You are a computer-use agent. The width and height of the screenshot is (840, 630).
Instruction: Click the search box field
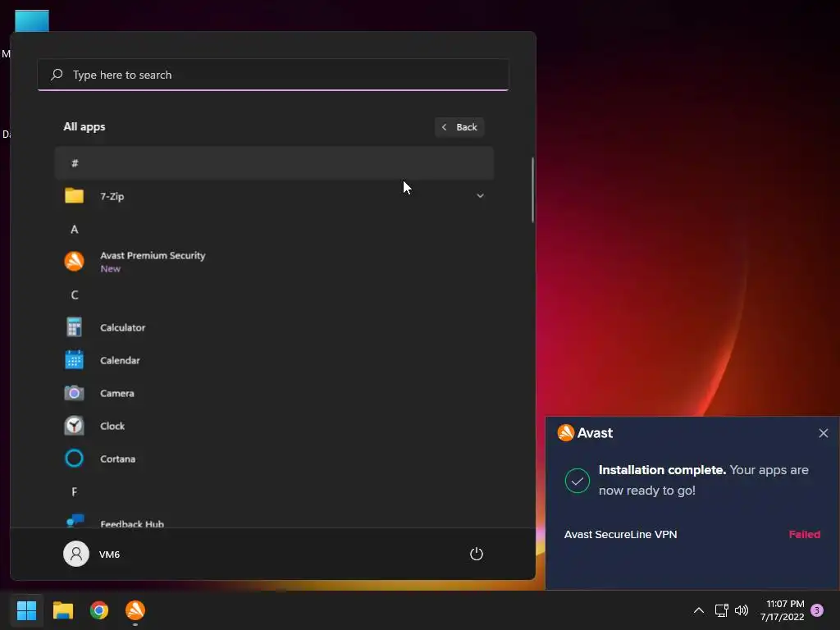pos(273,75)
